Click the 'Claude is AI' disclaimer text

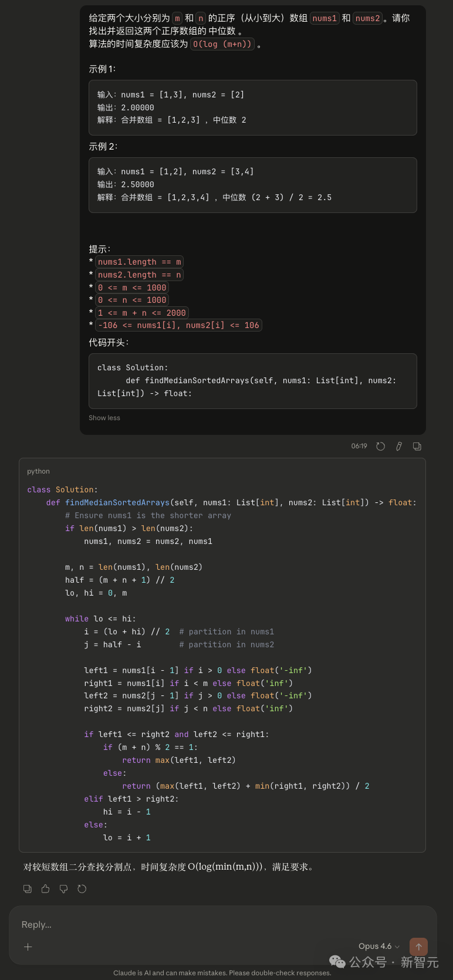(x=222, y=973)
